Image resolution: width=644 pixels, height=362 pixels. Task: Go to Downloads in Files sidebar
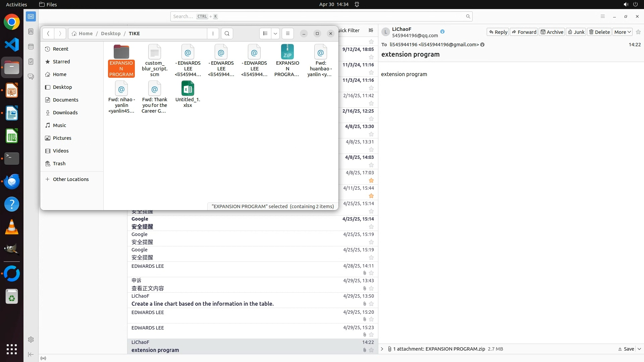click(65, 113)
